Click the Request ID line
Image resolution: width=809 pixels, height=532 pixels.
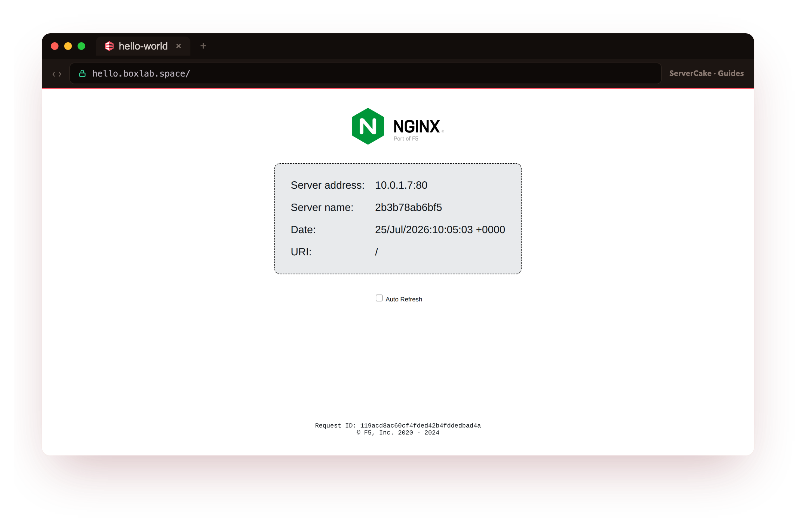pos(398,425)
